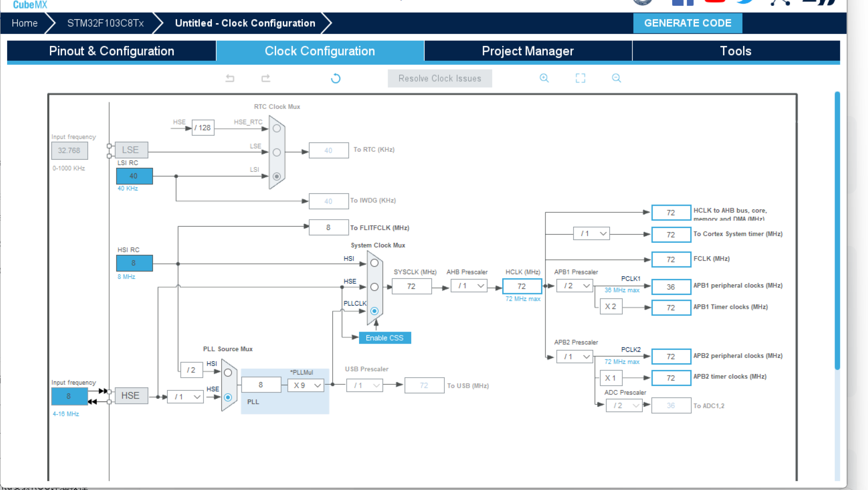Screen dimensions: 868x490
Task: Click the HCLK to AHB bus value field
Action: tap(671, 212)
